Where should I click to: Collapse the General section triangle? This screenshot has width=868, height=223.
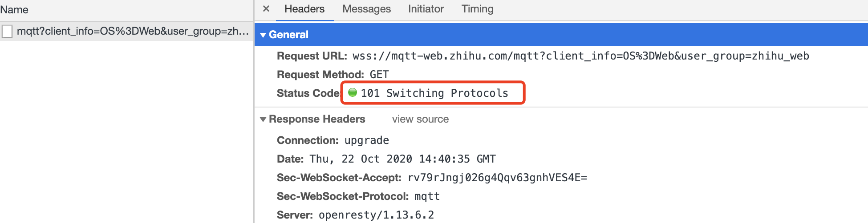263,35
